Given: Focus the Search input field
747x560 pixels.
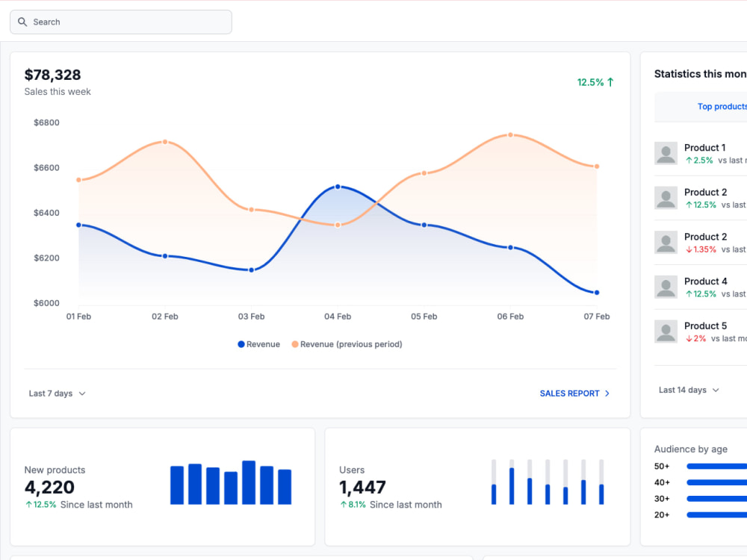Looking at the screenshot, I should [121, 22].
